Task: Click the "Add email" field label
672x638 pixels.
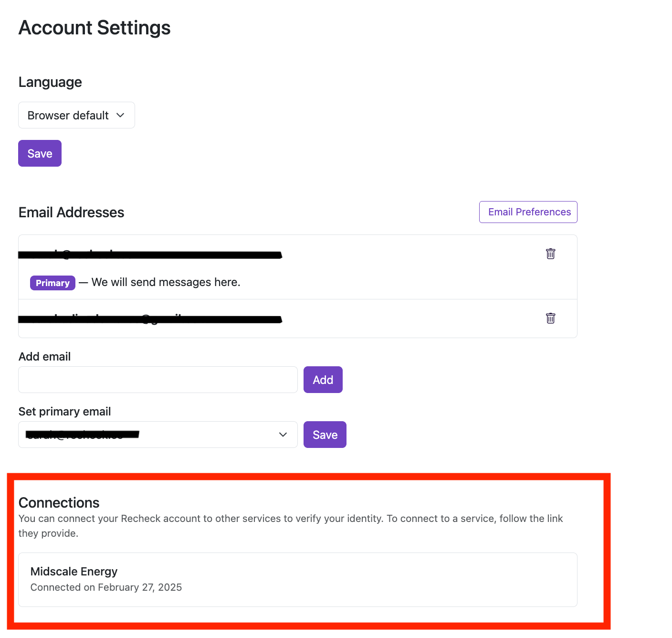Action: (44, 357)
